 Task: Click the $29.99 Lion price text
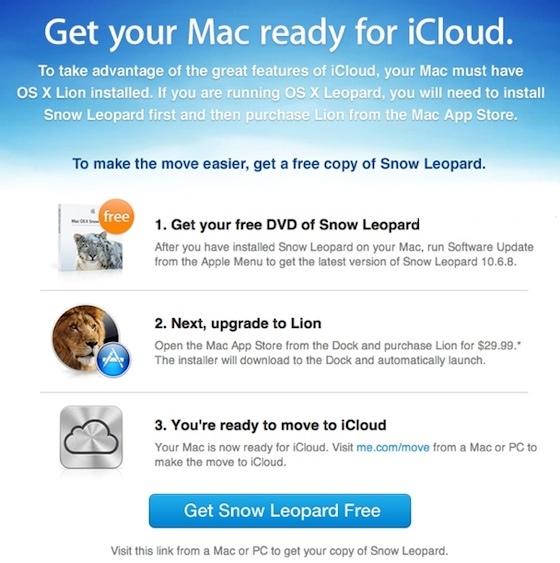pyautogui.click(x=497, y=346)
